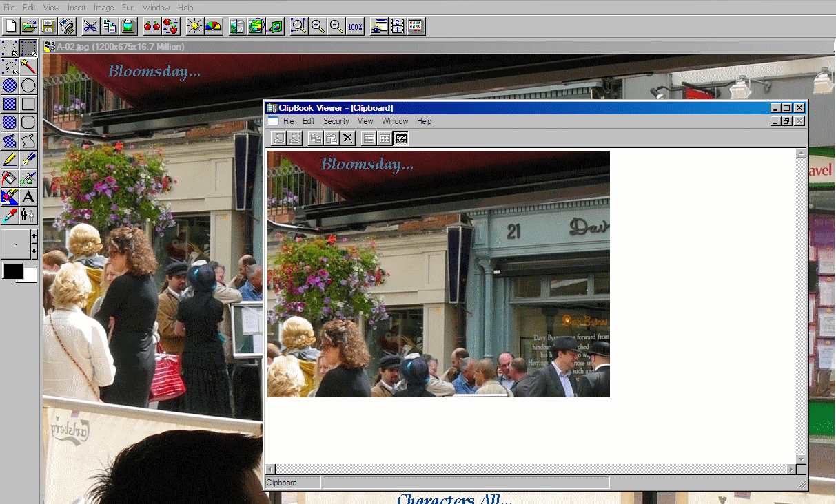Viewport: 836px width, 504px height.
Task: Choose the filled ellipse shape tool
Action: [10, 85]
